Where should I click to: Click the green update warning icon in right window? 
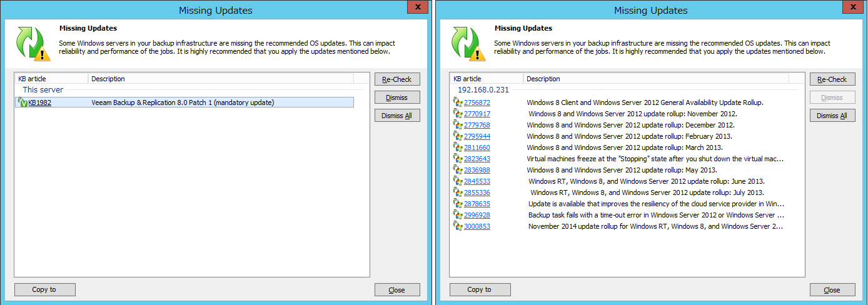tap(468, 44)
